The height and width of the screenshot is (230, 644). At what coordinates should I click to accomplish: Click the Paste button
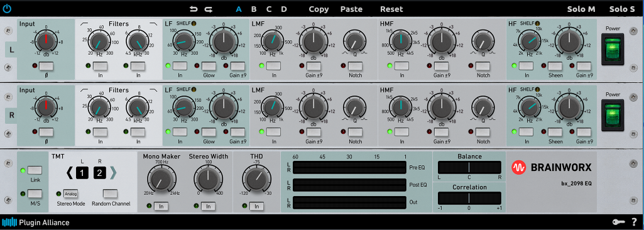click(351, 9)
